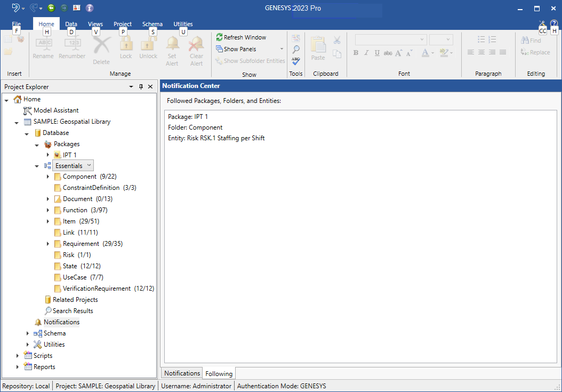Select Model Assistant in the tree
This screenshot has height=392, width=562.
coord(56,110)
